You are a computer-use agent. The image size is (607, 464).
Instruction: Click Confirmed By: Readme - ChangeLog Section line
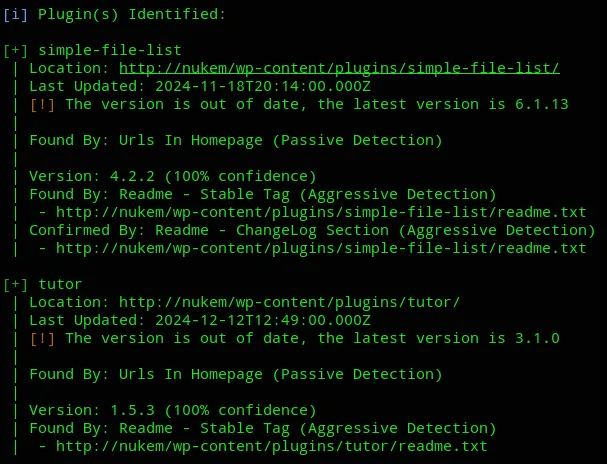312,231
